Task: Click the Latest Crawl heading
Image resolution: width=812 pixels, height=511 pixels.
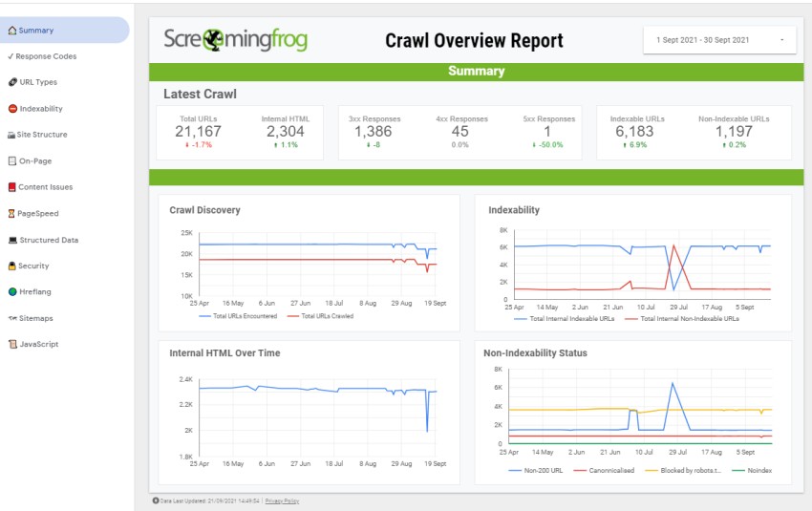Action: click(x=200, y=94)
